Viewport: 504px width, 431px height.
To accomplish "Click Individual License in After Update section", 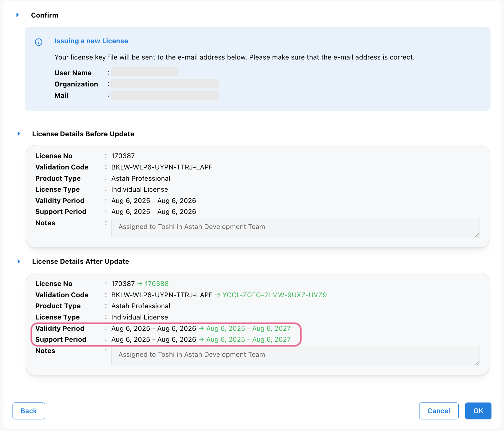I will tap(140, 317).
